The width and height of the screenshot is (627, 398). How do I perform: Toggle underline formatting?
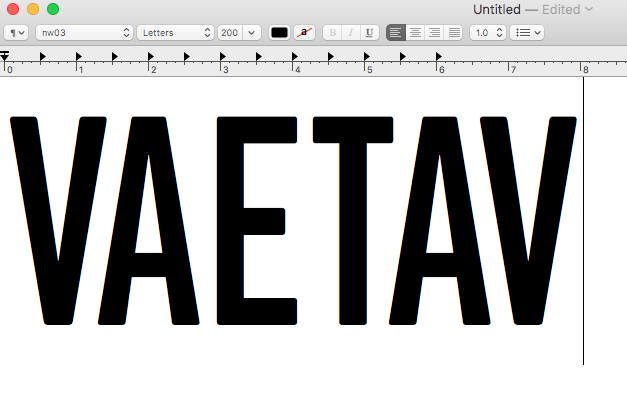click(369, 33)
